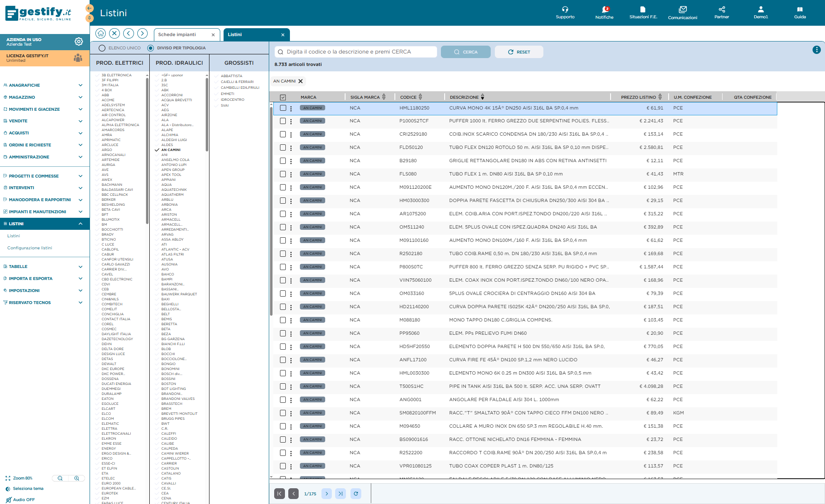Refresh the listing via pagination reload icon

pyautogui.click(x=356, y=494)
